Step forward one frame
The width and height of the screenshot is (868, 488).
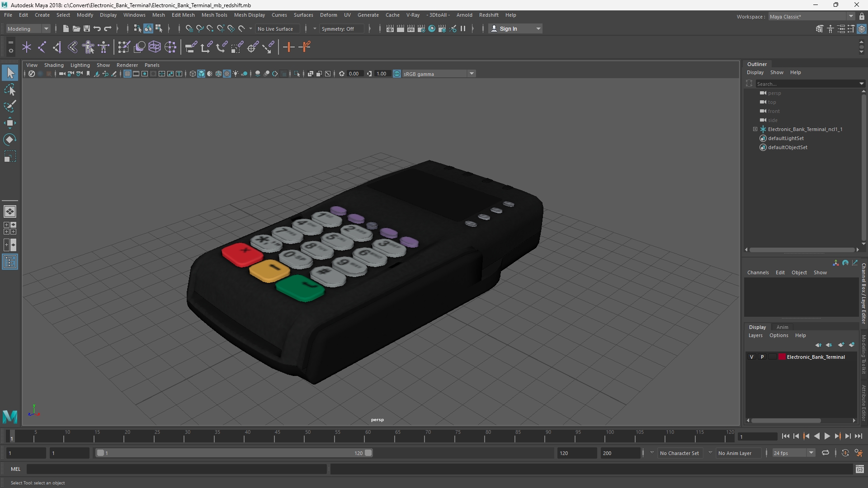(x=848, y=436)
